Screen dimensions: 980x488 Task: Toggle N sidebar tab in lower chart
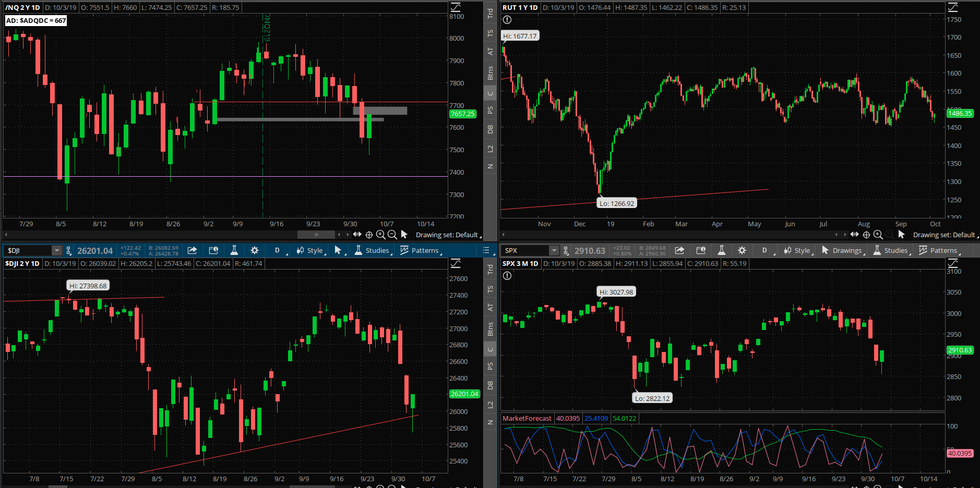coord(490,422)
